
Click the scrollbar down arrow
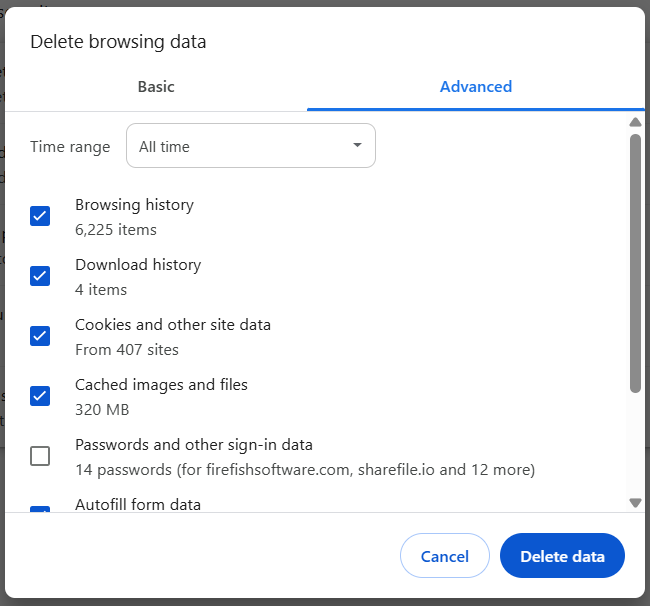coord(635,503)
